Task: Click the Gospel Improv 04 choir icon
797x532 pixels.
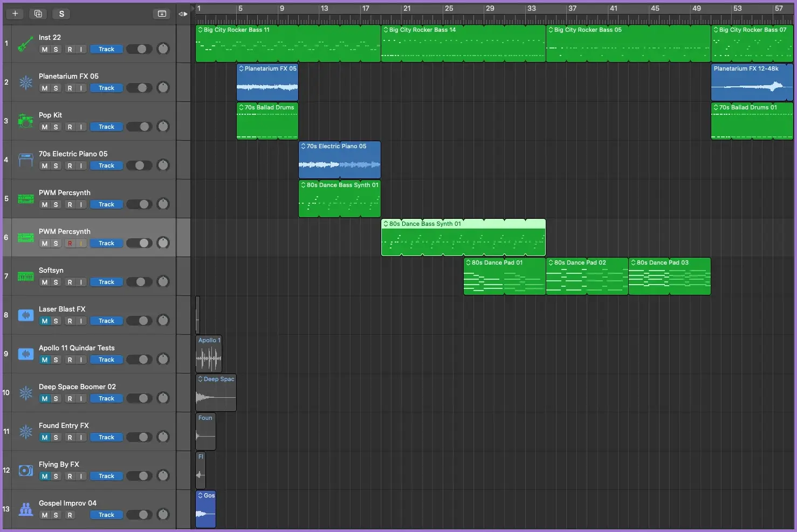Action: (25, 509)
